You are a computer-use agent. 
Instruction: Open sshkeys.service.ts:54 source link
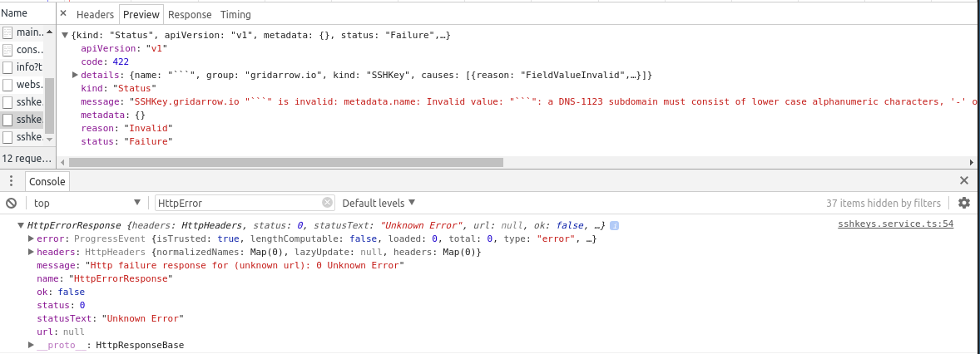[896, 224]
